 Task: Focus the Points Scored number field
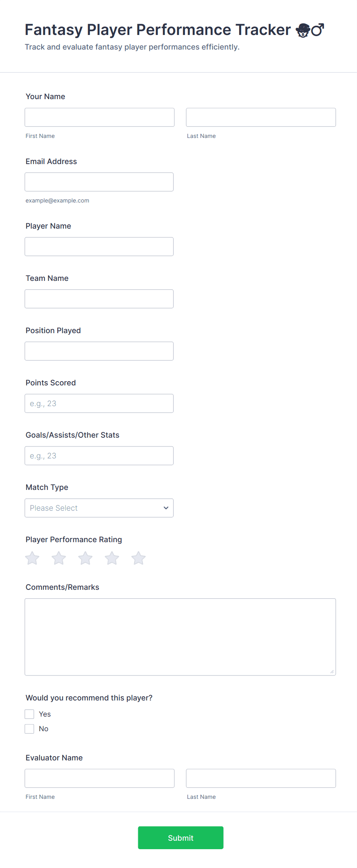(x=99, y=403)
